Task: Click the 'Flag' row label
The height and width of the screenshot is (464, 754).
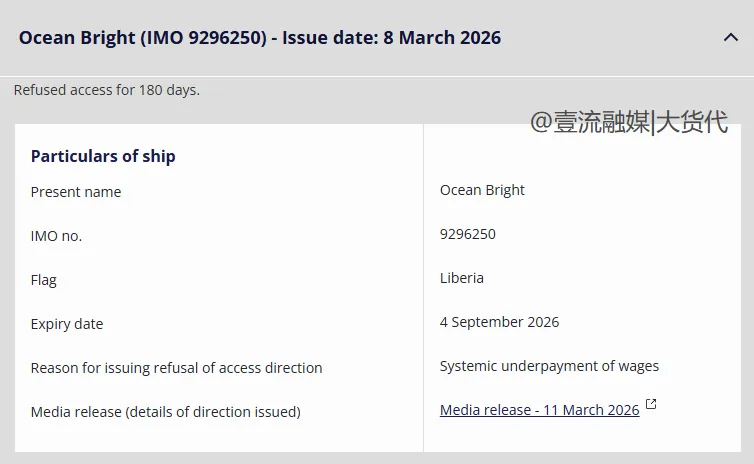Action: tap(44, 280)
